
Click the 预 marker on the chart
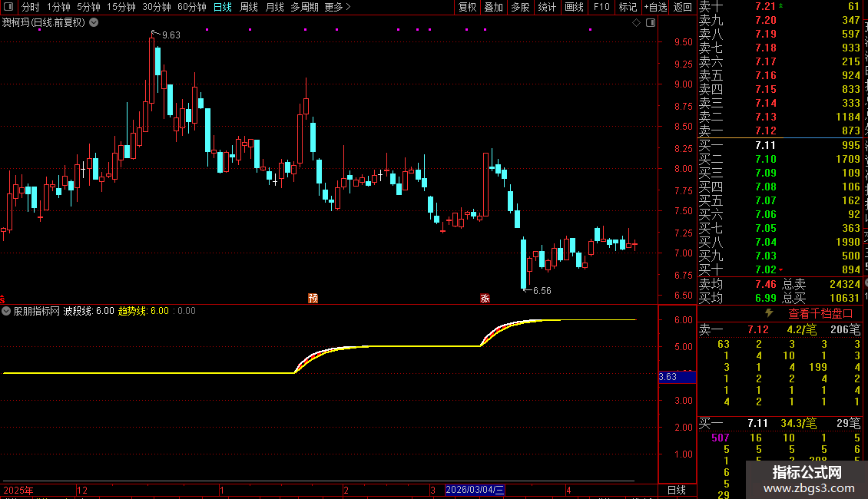click(313, 298)
